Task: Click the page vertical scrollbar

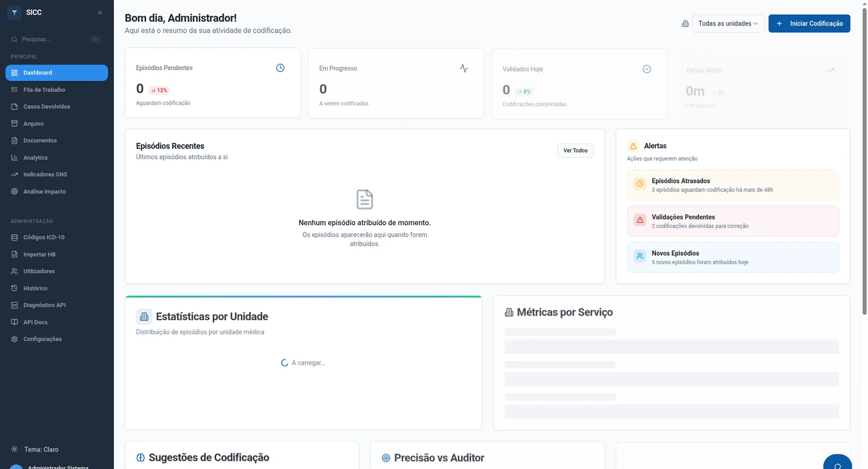Action: pyautogui.click(x=865, y=161)
